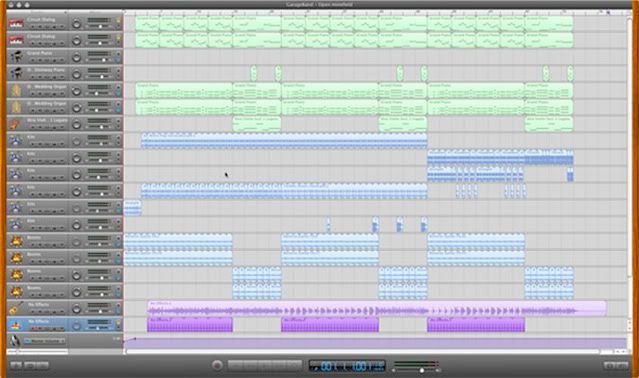Select the first Wedding Organ track icon
The image size is (639, 378).
pyautogui.click(x=16, y=90)
